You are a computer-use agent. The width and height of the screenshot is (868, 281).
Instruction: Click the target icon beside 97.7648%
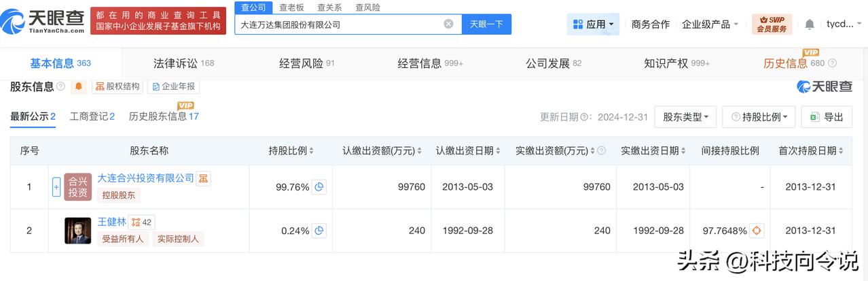pyautogui.click(x=757, y=231)
